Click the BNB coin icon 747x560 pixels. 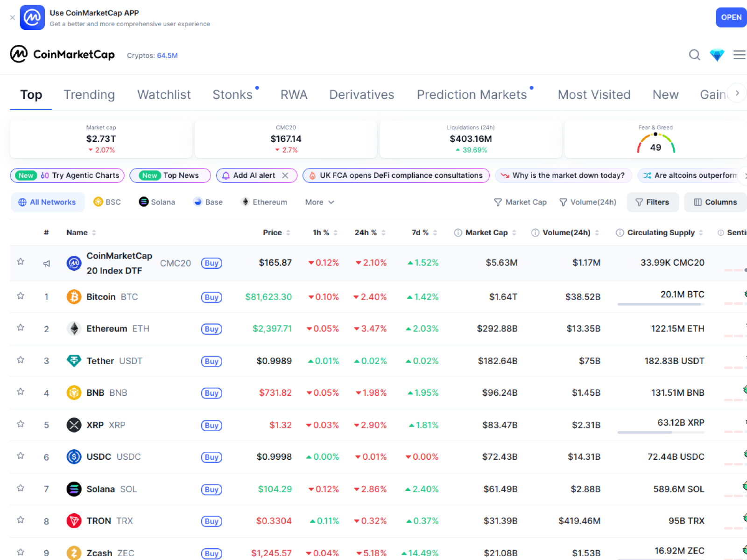coord(74,392)
